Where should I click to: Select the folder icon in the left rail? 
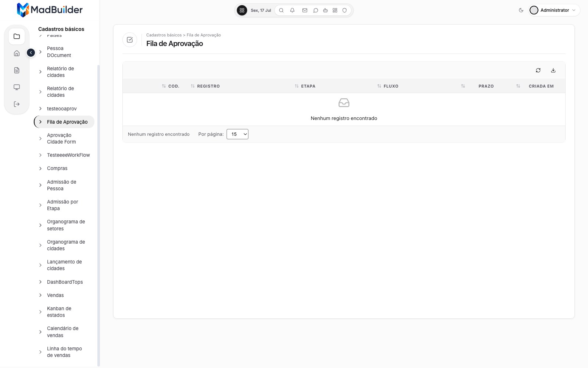[x=17, y=36]
